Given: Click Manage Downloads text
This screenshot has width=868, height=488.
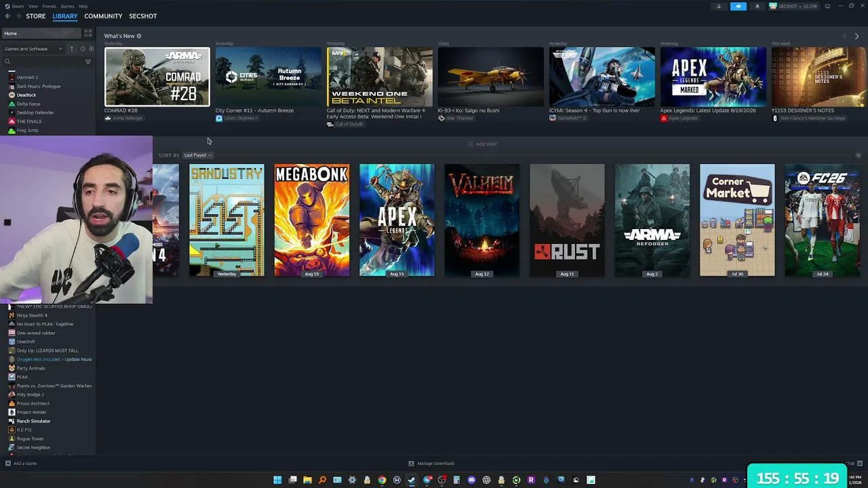Looking at the screenshot, I should pyautogui.click(x=436, y=464).
